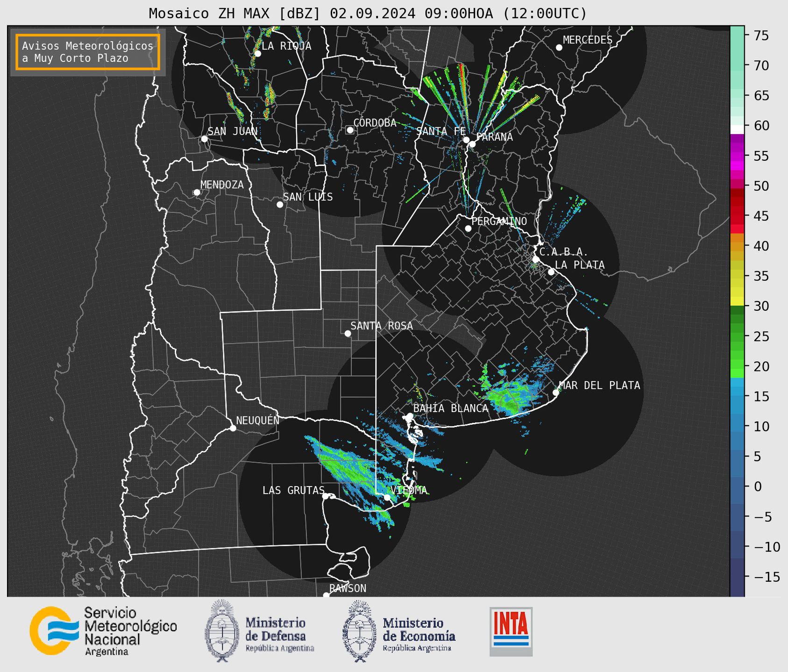This screenshot has height=672, width=788.
Task: Click the La Rioja city marker dot
Action: [258, 54]
